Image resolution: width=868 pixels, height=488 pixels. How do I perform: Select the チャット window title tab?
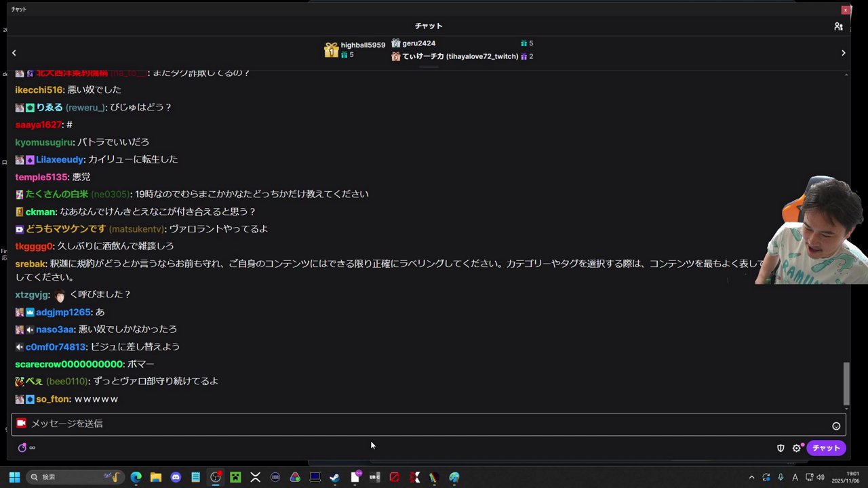pos(18,9)
